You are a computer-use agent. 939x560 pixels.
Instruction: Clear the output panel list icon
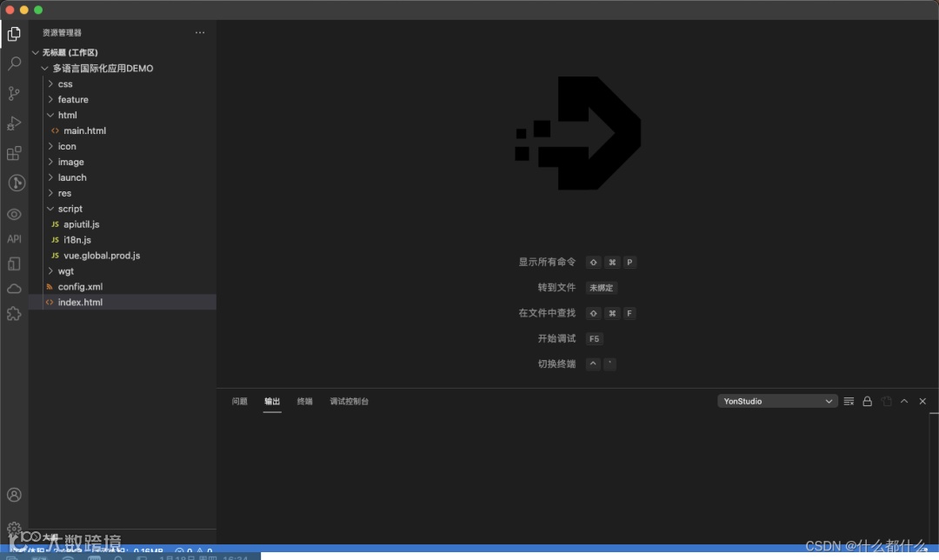pos(849,401)
